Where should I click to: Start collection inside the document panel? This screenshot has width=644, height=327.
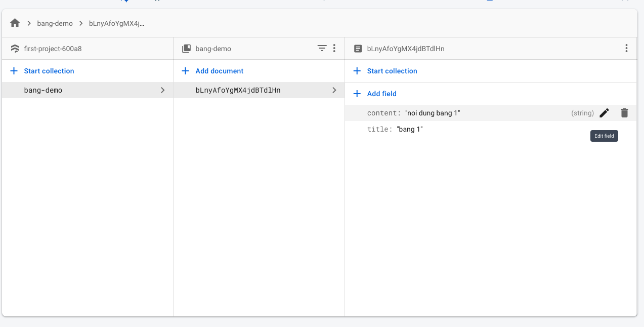click(392, 71)
